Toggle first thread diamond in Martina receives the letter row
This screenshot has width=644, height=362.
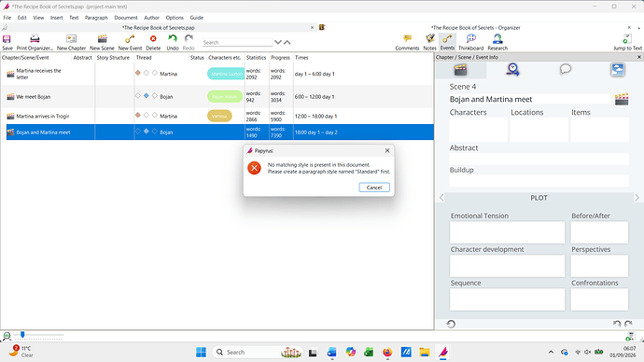point(138,73)
